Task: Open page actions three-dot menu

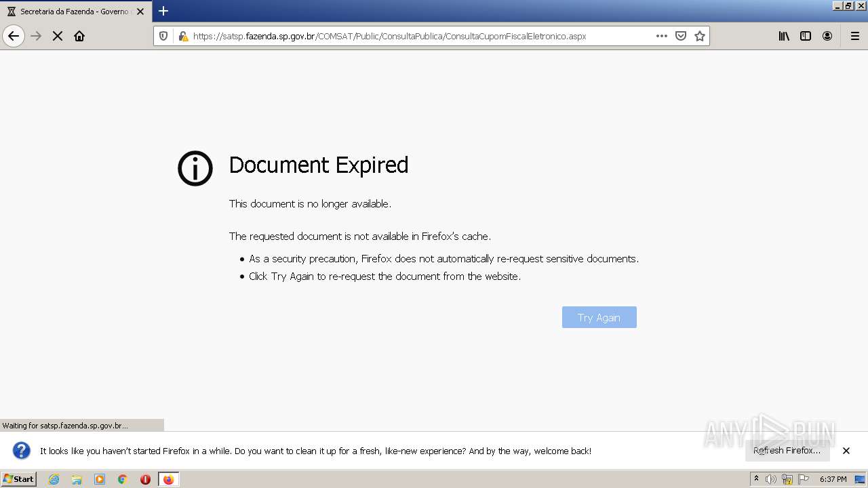Action: click(662, 36)
